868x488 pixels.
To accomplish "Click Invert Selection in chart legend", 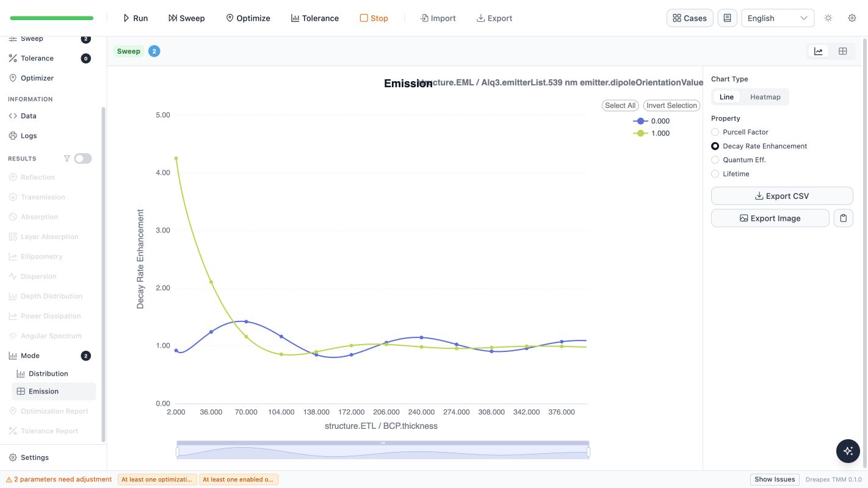I will tap(671, 106).
